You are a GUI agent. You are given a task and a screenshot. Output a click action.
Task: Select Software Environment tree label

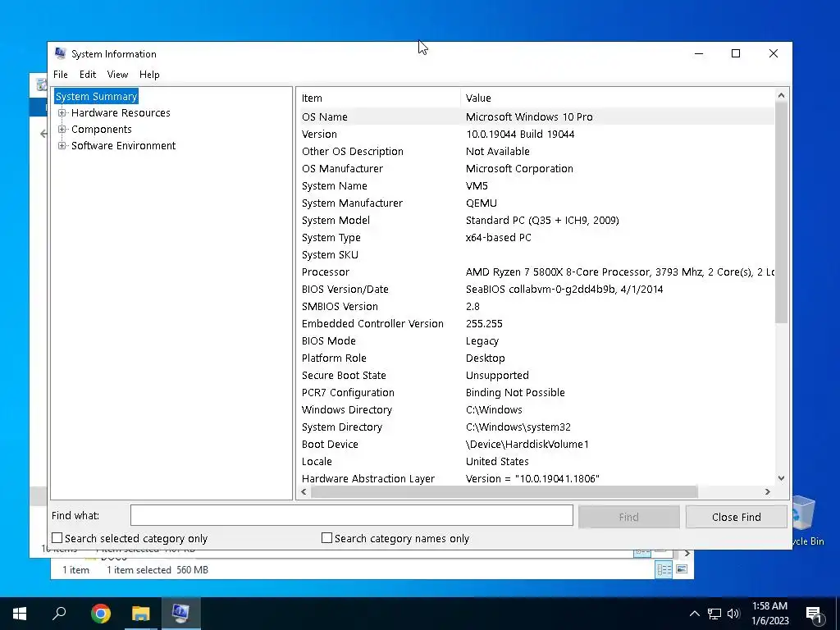pos(123,146)
